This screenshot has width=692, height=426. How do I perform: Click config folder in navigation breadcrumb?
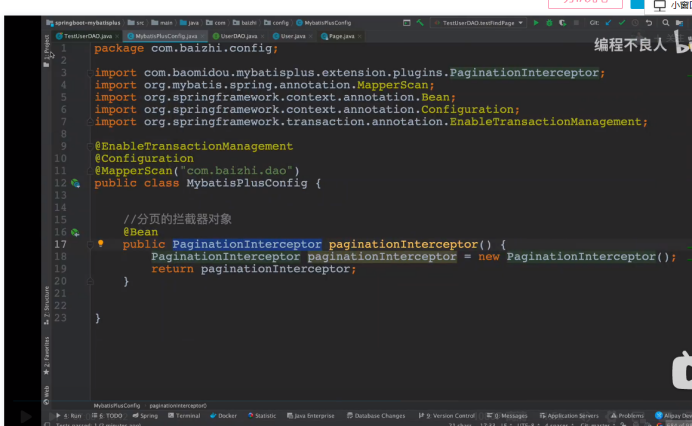[276, 23]
